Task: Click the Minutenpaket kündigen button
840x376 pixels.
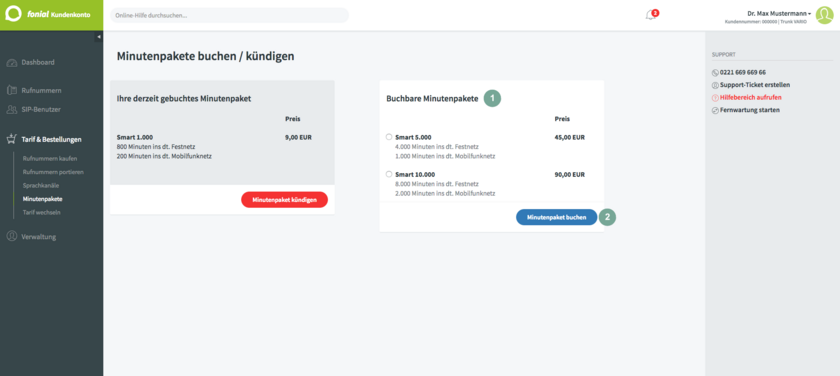Action: pyautogui.click(x=284, y=200)
